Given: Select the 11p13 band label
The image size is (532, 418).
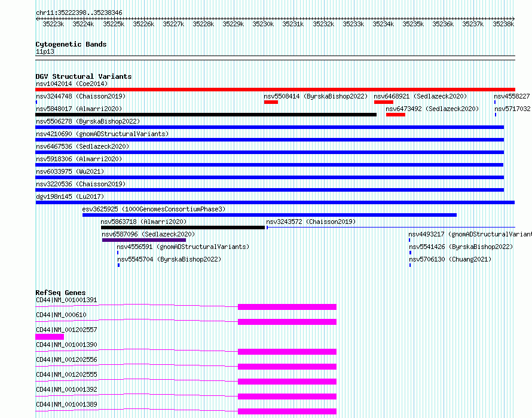Looking at the screenshot, I should point(45,51).
